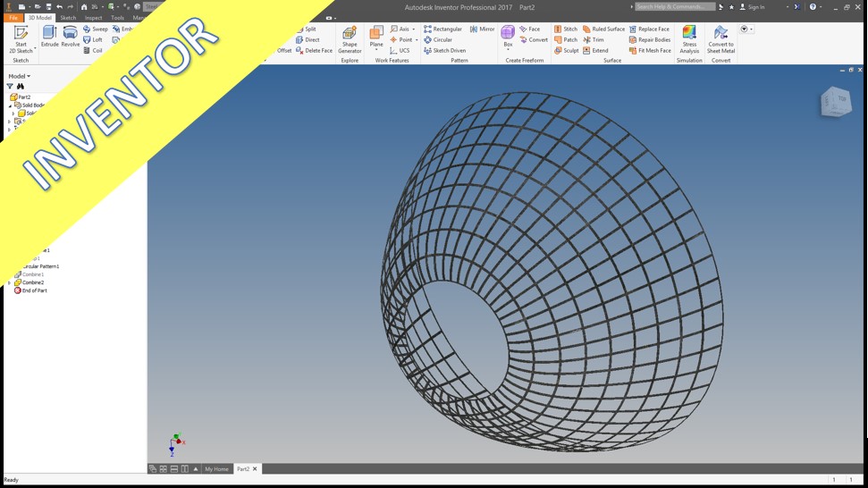The height and width of the screenshot is (488, 868).
Task: Open the File menu tab
Action: 13,18
